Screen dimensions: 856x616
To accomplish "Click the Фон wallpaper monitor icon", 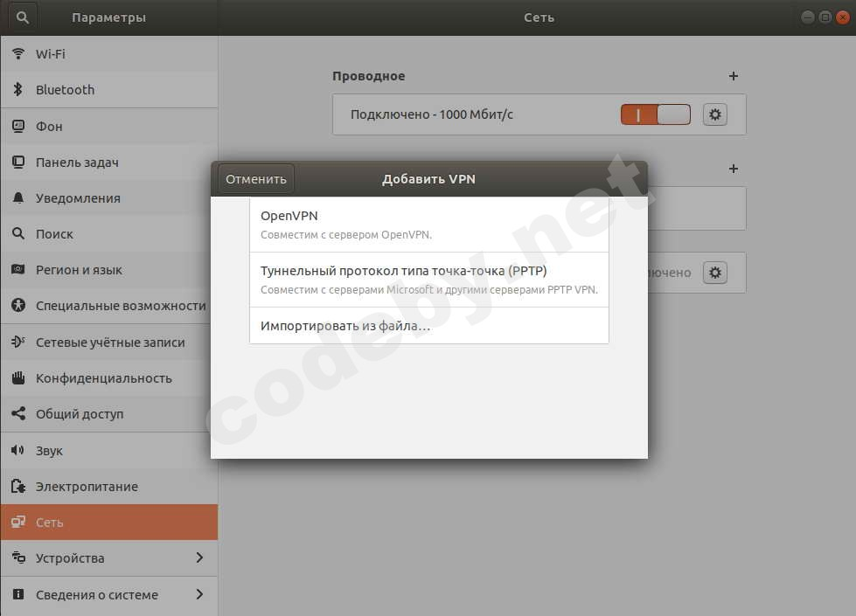I will (x=18, y=126).
